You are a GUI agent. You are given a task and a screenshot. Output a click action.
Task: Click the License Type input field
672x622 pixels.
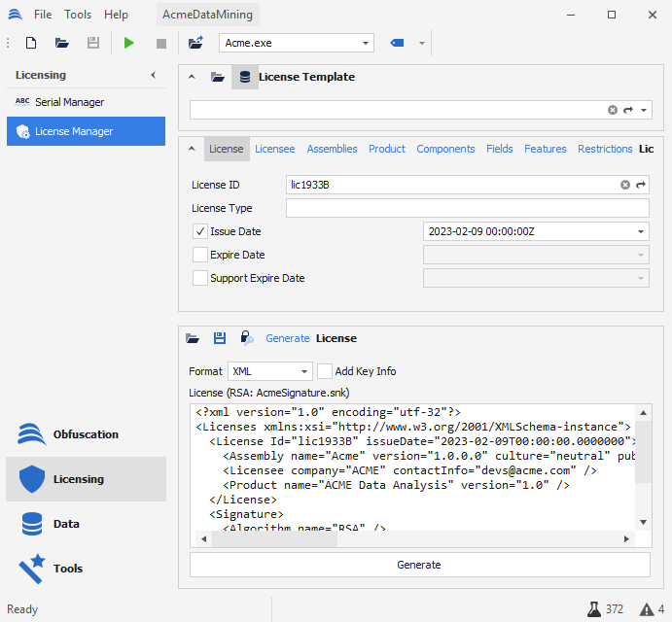pyautogui.click(x=467, y=208)
